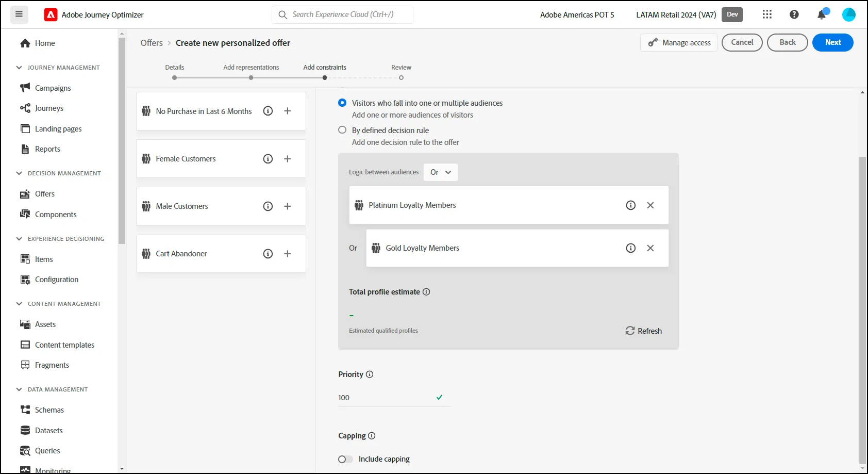Viewport: 868px width, 474px height.
Task: Open the help icon
Action: [x=794, y=14]
